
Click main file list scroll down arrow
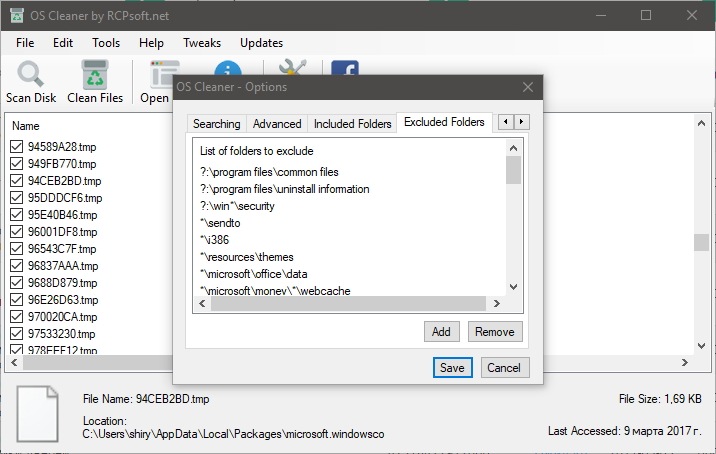click(x=701, y=346)
